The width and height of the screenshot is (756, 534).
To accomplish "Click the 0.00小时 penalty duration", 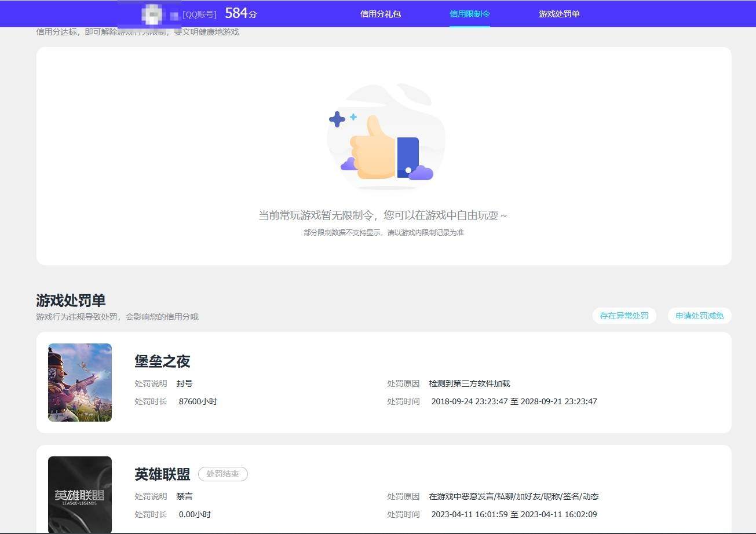I will (x=195, y=514).
